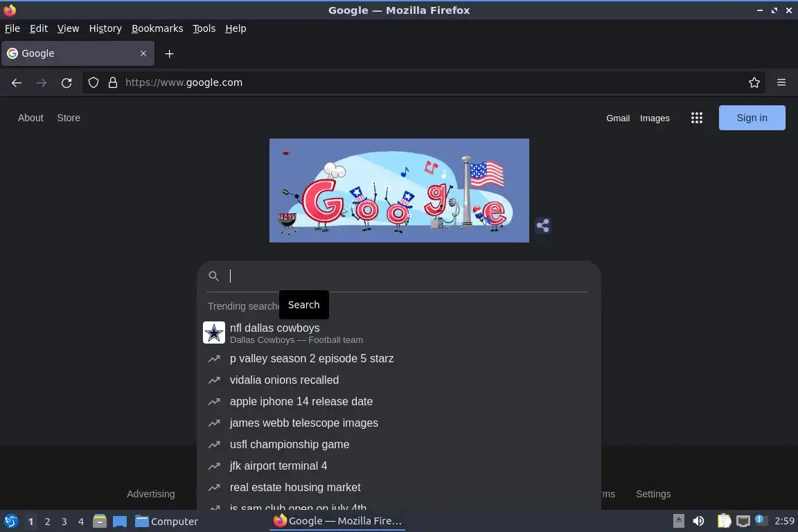Focus Google Firefox window in taskbar
Image resolution: width=798 pixels, height=532 pixels.
(337, 521)
